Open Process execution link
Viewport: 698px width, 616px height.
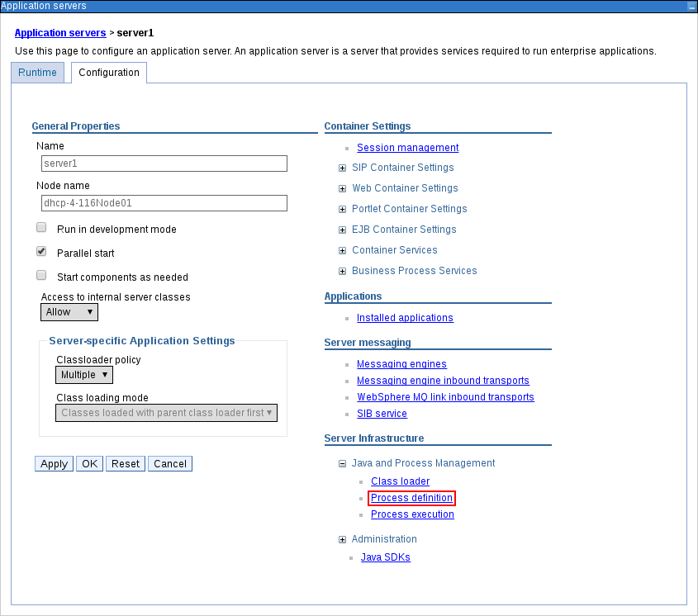pos(413,514)
